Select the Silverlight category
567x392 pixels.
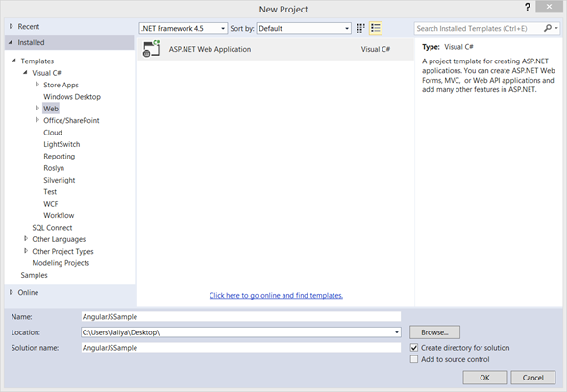coord(60,180)
